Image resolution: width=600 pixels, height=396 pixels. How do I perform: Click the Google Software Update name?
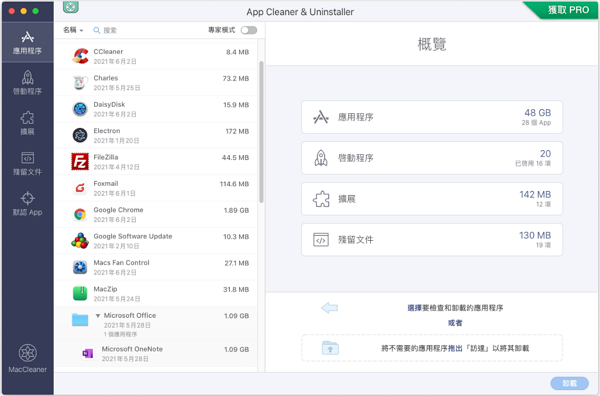[x=133, y=236]
